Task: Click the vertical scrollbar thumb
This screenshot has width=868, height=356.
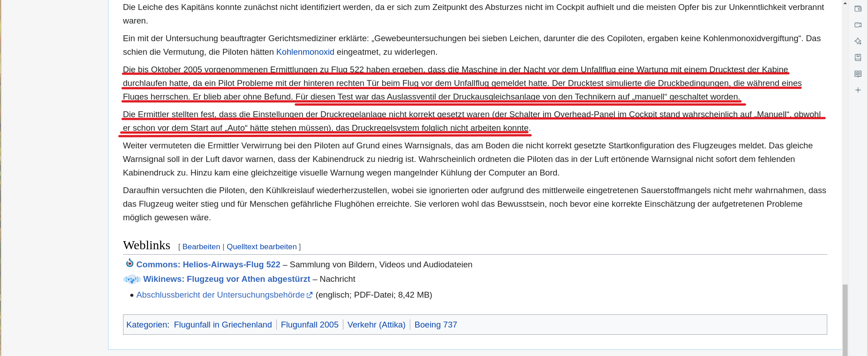Action: 845,320
